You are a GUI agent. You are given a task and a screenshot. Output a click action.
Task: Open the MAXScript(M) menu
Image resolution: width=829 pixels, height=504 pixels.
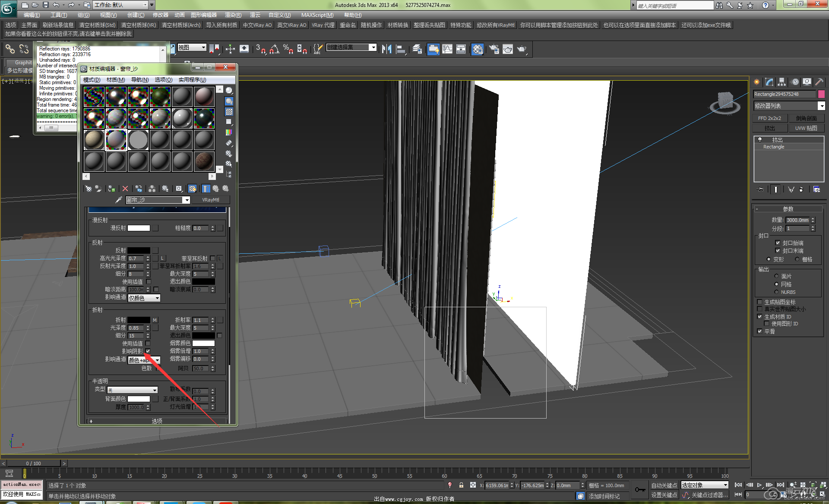click(x=317, y=15)
